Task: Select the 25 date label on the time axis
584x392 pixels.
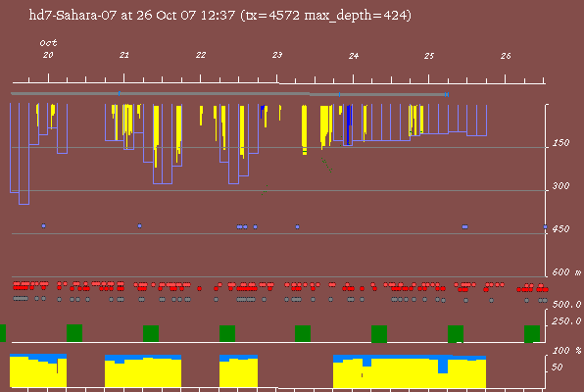Action: tap(429, 56)
